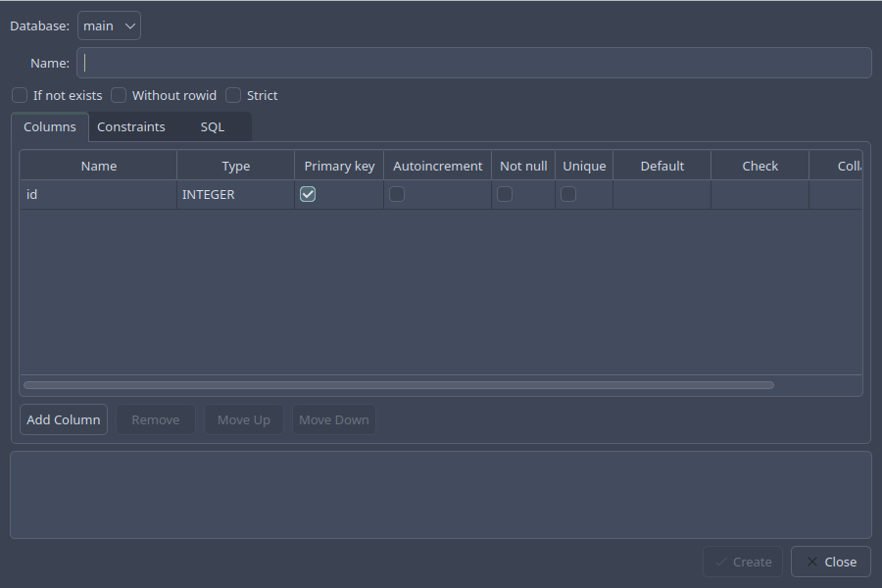The image size is (882, 588).
Task: Click the Not null column header
Action: pos(523,166)
